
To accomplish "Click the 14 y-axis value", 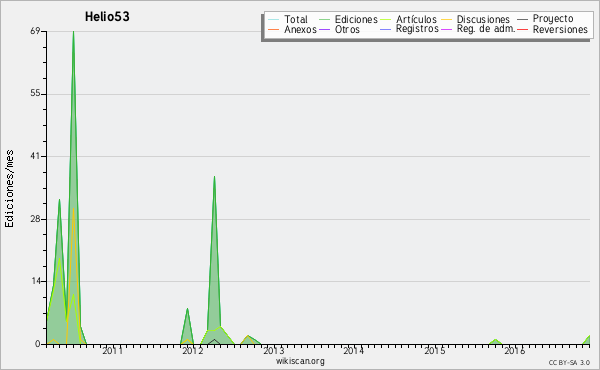I will [36, 281].
